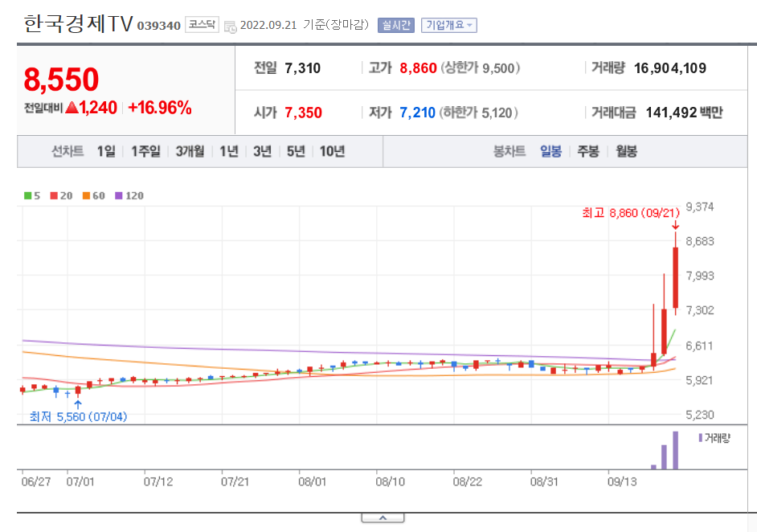The height and width of the screenshot is (532, 757).
Task: Select the 1년 line chart period
Action: pyautogui.click(x=229, y=152)
